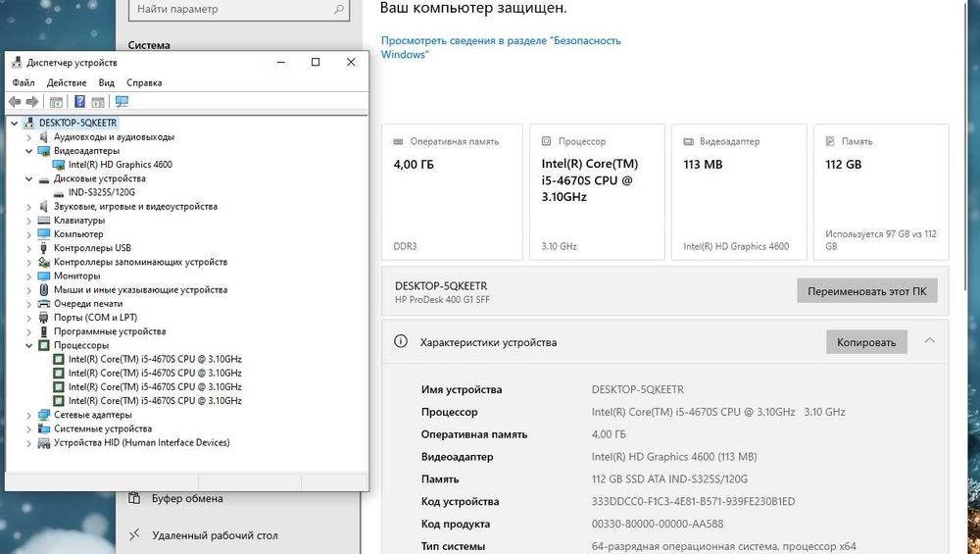
Task: Open the Справка menu
Action: [144, 82]
